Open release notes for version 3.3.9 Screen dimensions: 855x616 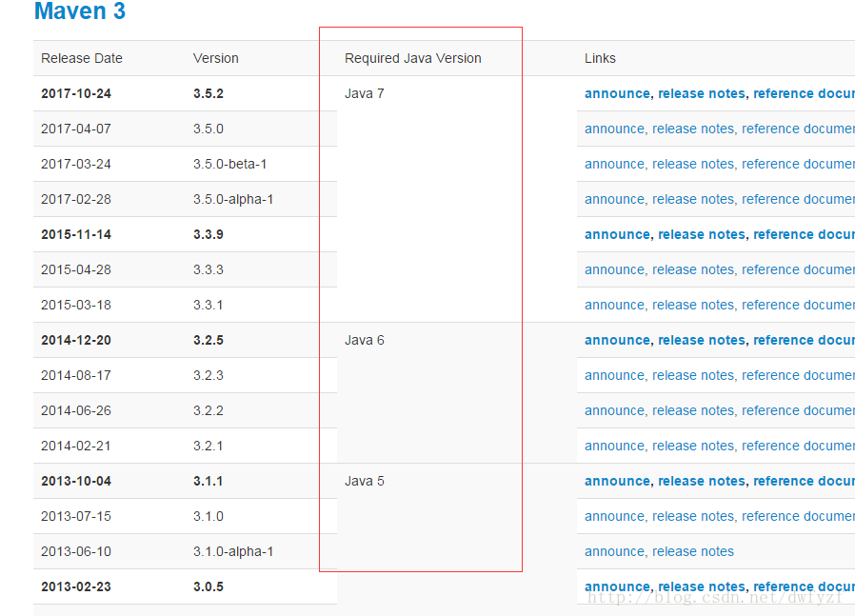[701, 234]
